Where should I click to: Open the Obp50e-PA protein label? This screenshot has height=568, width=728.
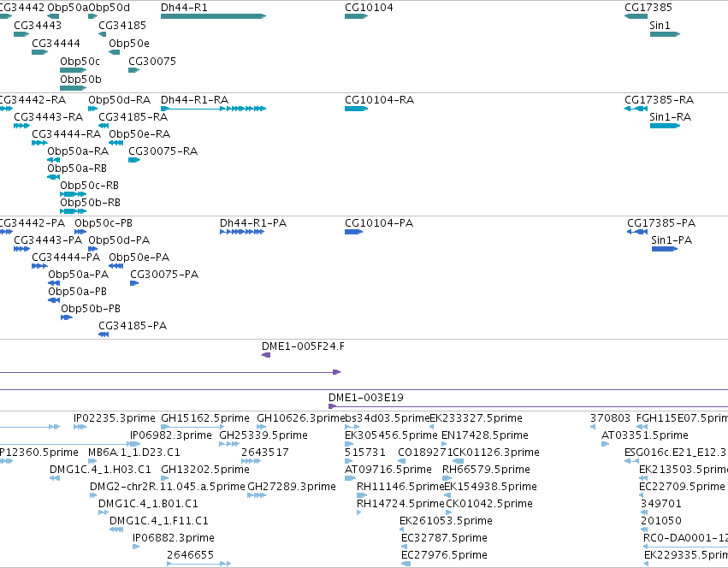(x=139, y=257)
